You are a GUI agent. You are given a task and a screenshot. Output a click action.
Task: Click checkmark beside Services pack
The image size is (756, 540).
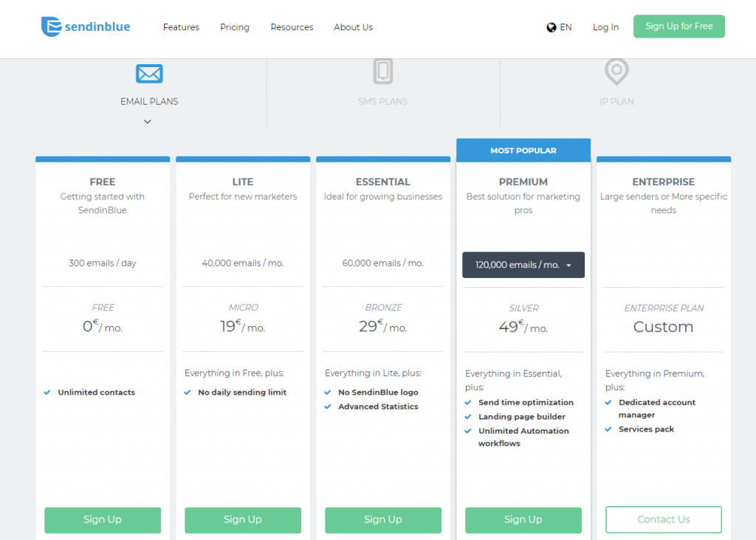(x=608, y=429)
